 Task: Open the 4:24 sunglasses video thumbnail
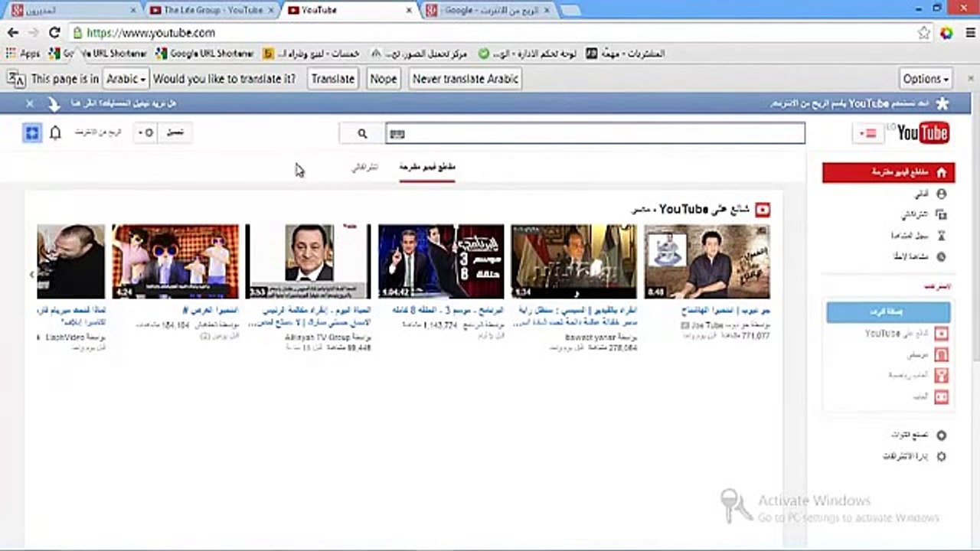(x=175, y=261)
